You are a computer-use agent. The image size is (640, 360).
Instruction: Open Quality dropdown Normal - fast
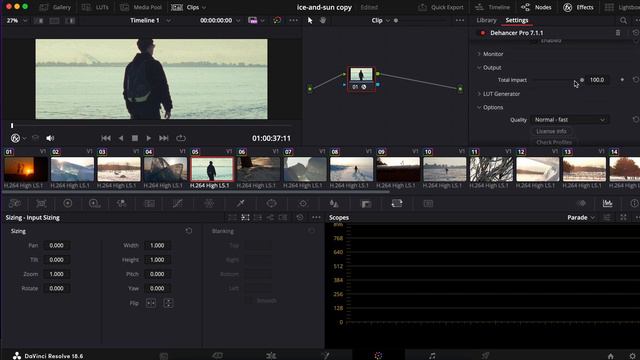569,120
